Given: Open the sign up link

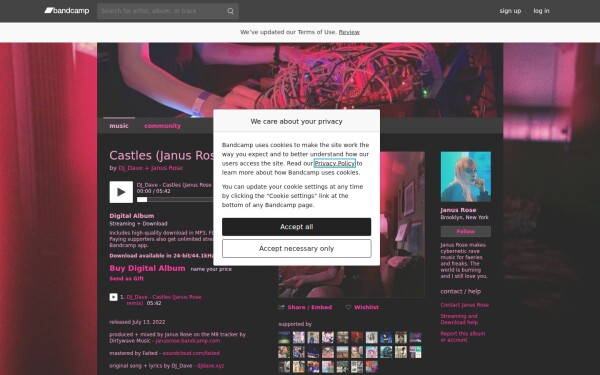Looking at the screenshot, I should click(x=510, y=11).
